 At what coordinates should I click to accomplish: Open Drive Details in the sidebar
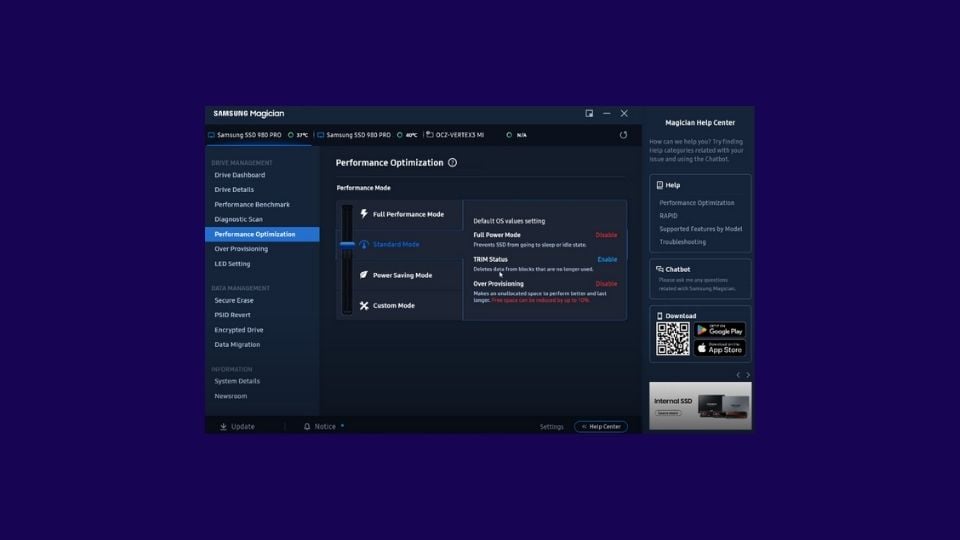(x=234, y=190)
